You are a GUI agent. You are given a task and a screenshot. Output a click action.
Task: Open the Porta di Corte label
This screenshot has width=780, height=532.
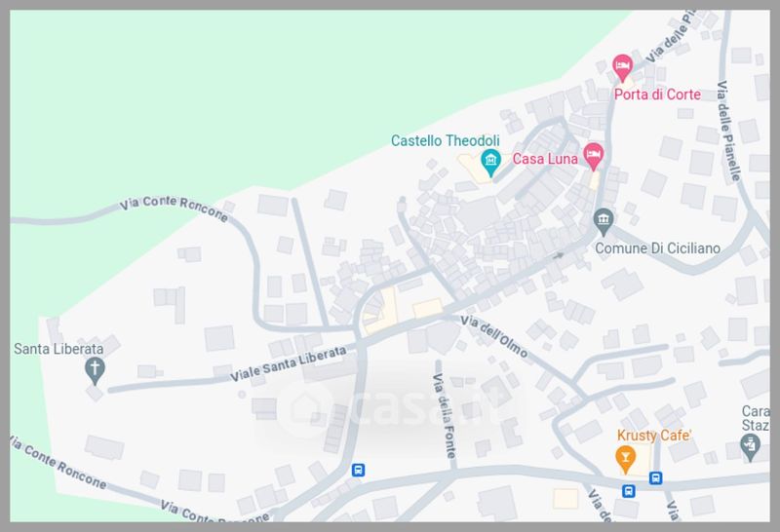pyautogui.click(x=657, y=95)
